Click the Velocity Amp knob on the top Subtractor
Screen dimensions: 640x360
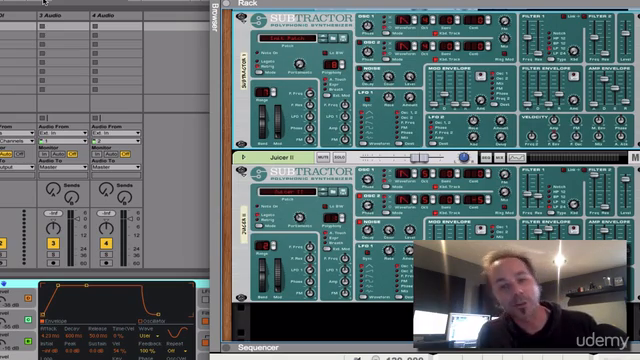554,120
